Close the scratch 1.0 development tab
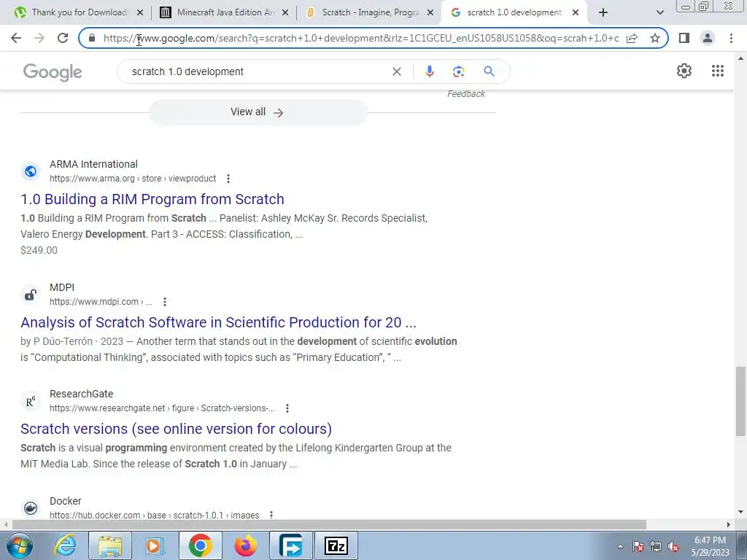Viewport: 747px width, 560px height. pos(576,13)
